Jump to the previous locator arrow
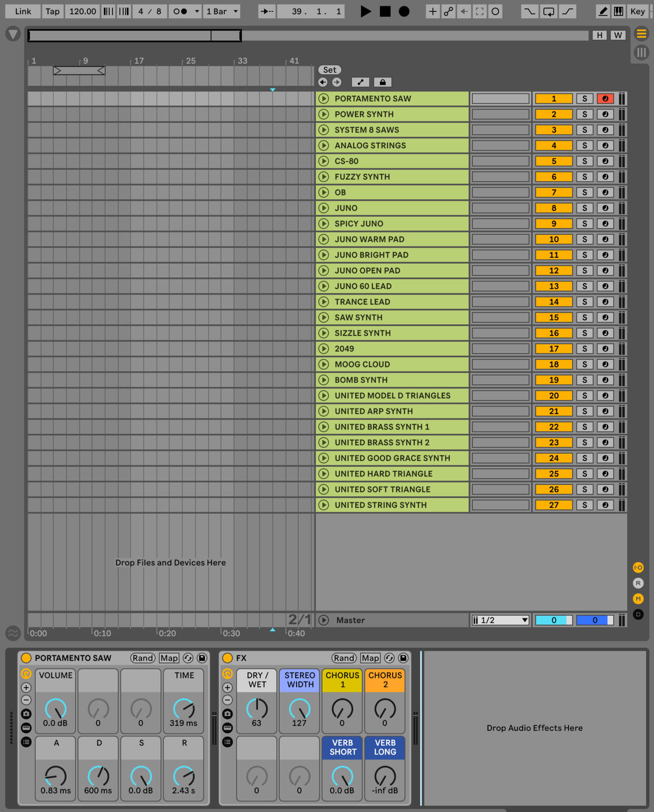The width and height of the screenshot is (654, 812). click(323, 82)
